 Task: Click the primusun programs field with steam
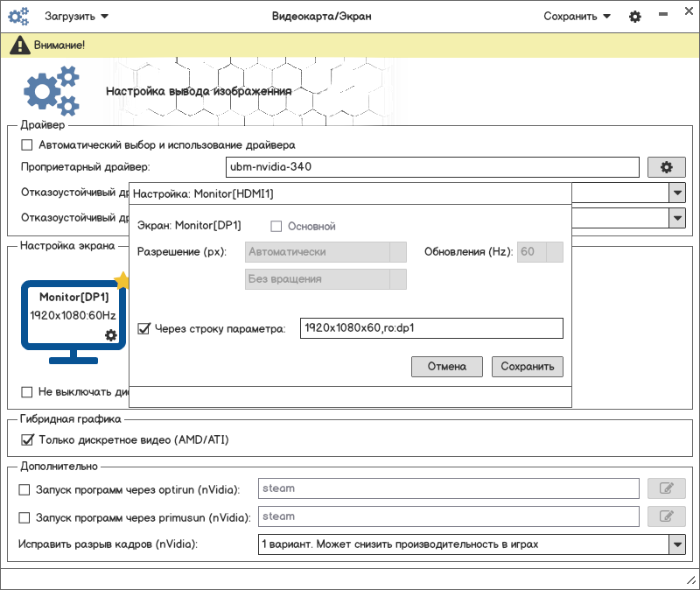(x=449, y=516)
